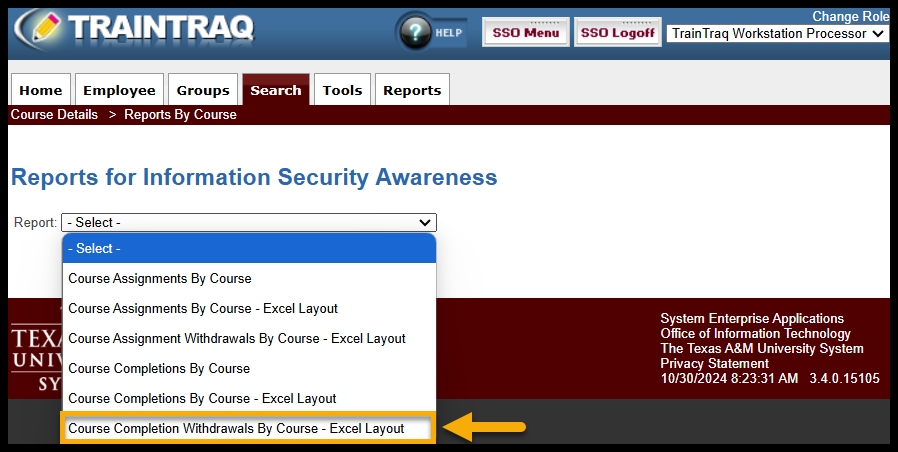Click the SSO Logoff button
Image resolution: width=898 pixels, height=452 pixels.
tap(617, 33)
